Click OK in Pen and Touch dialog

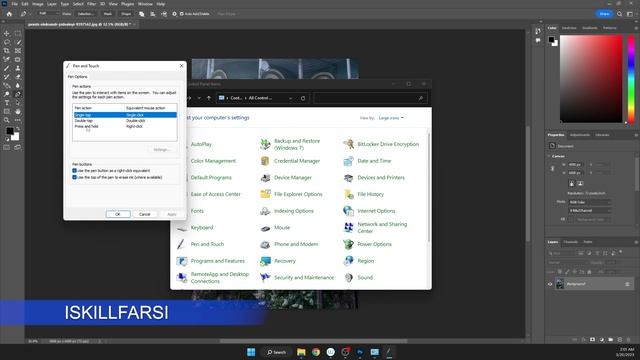click(x=118, y=214)
